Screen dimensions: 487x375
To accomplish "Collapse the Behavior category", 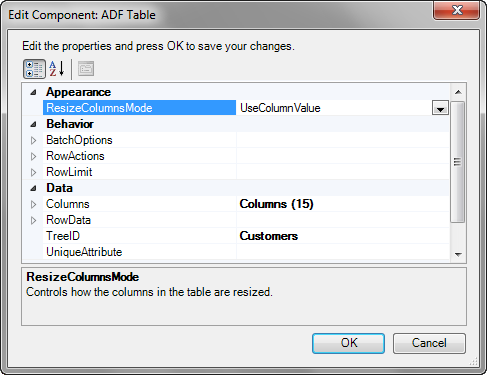I will pos(33,124).
